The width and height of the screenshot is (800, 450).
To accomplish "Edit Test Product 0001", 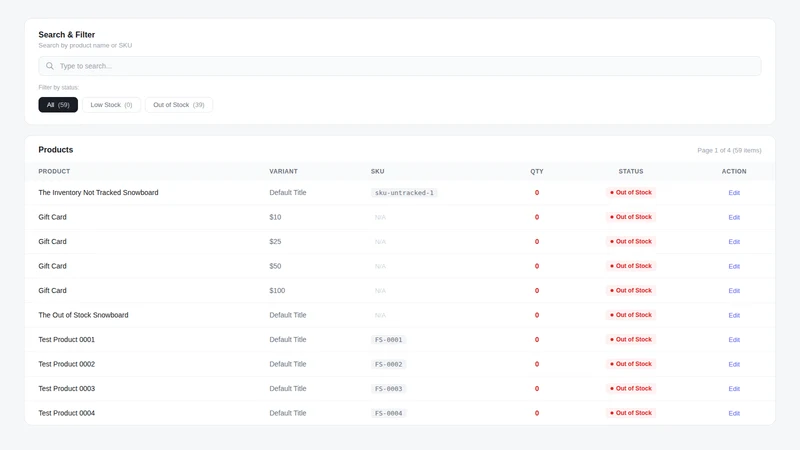I will [734, 340].
